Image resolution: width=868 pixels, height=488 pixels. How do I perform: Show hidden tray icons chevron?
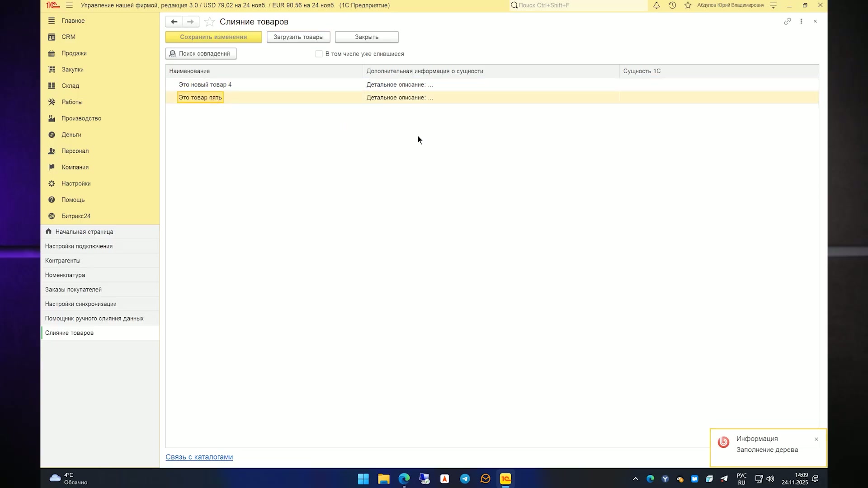point(635,479)
